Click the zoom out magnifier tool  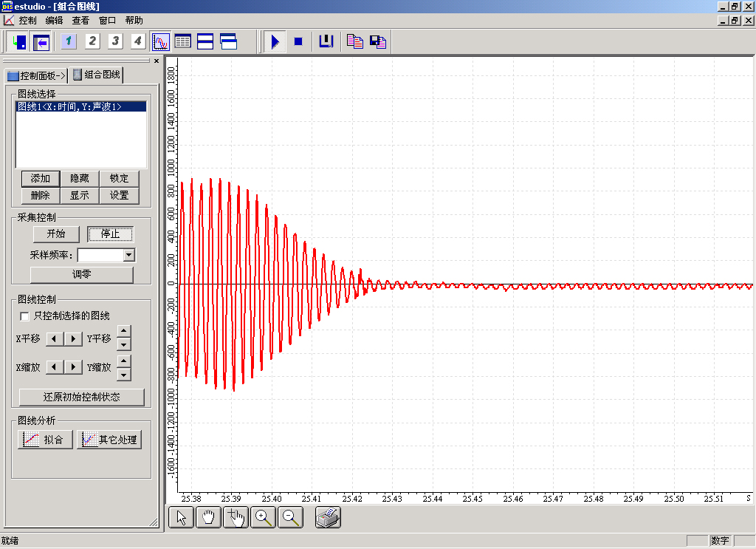click(291, 518)
